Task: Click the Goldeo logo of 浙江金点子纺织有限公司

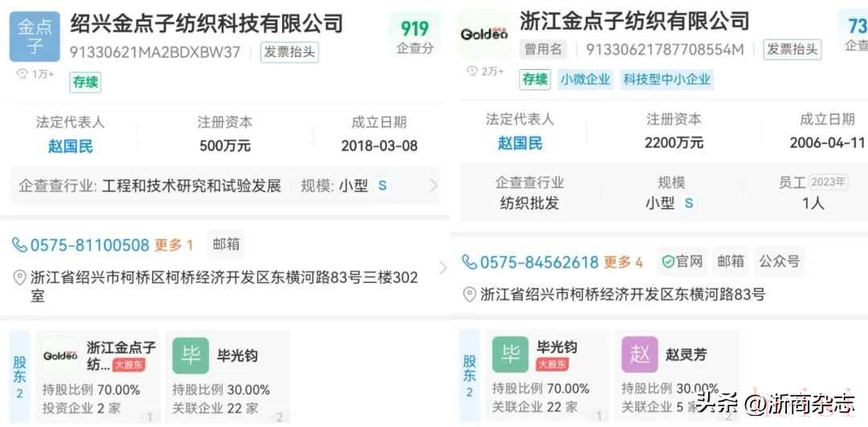Action: (x=484, y=35)
